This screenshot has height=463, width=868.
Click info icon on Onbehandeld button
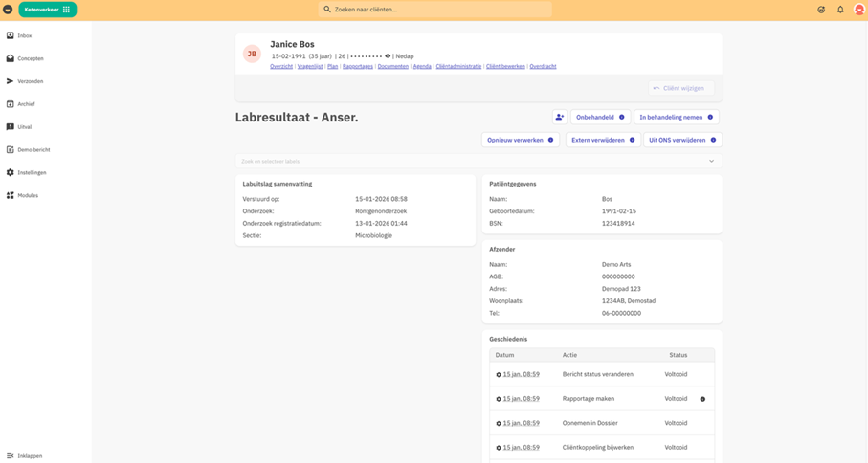[x=622, y=117]
